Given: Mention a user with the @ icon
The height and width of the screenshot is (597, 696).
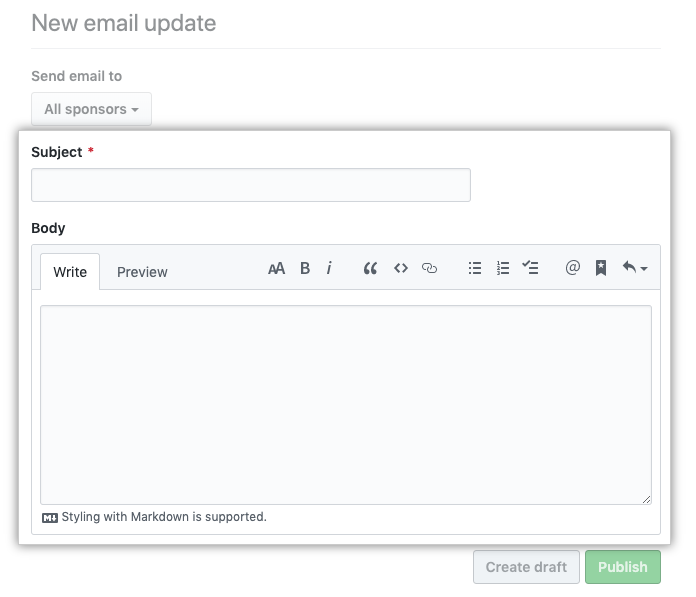Looking at the screenshot, I should pyautogui.click(x=572, y=268).
